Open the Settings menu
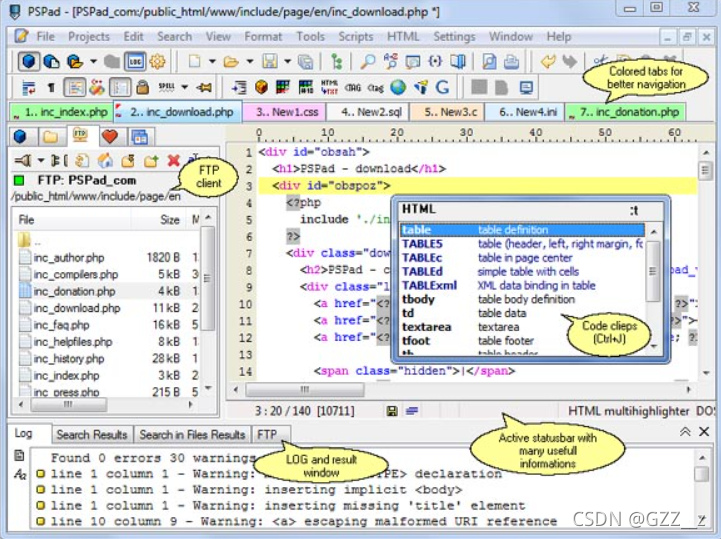 454,36
